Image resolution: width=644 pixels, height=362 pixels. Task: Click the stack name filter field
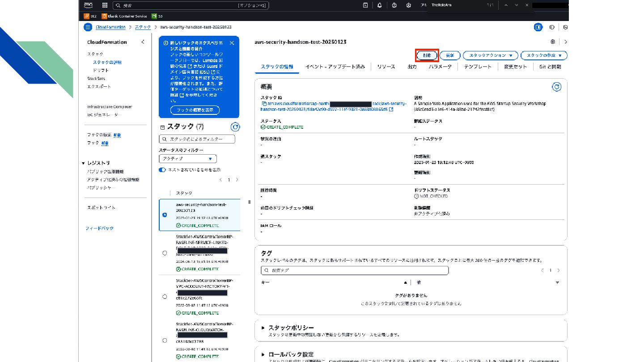[197, 139]
